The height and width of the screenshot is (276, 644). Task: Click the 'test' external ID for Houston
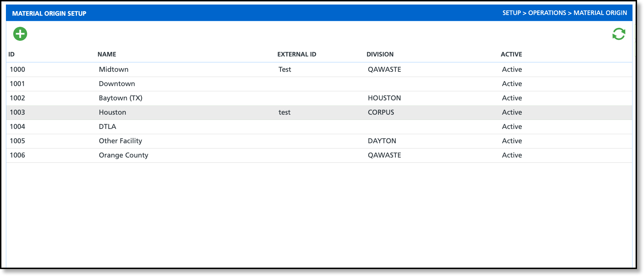pos(284,112)
